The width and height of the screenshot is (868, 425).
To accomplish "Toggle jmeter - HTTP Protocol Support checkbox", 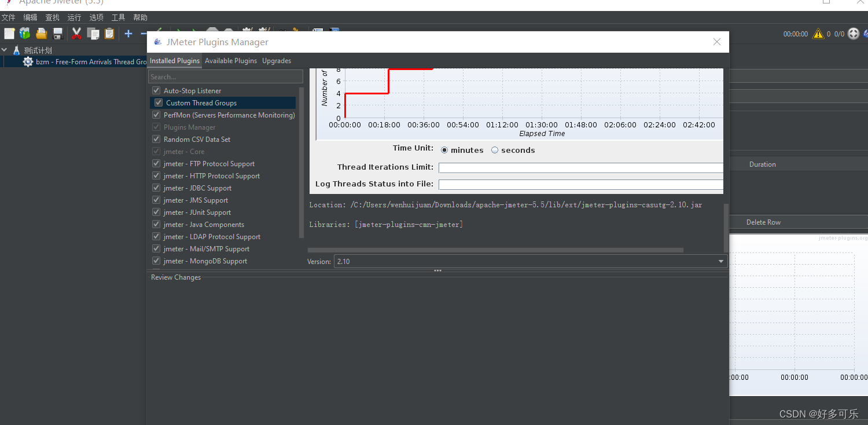I will click(x=156, y=175).
